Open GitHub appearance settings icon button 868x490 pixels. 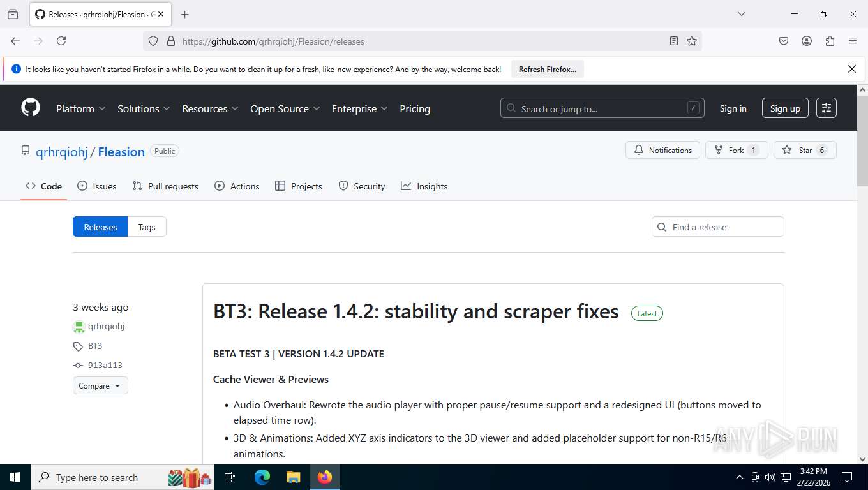point(827,108)
